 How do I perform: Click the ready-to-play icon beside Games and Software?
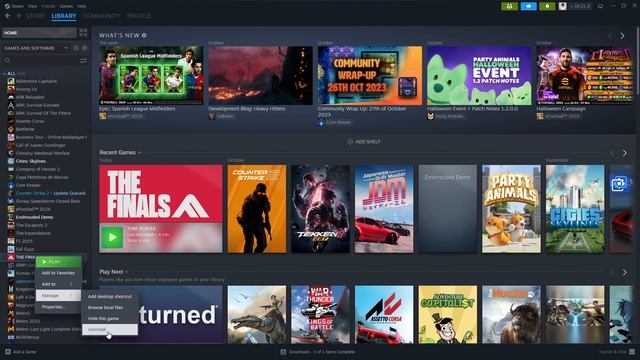coord(84,48)
